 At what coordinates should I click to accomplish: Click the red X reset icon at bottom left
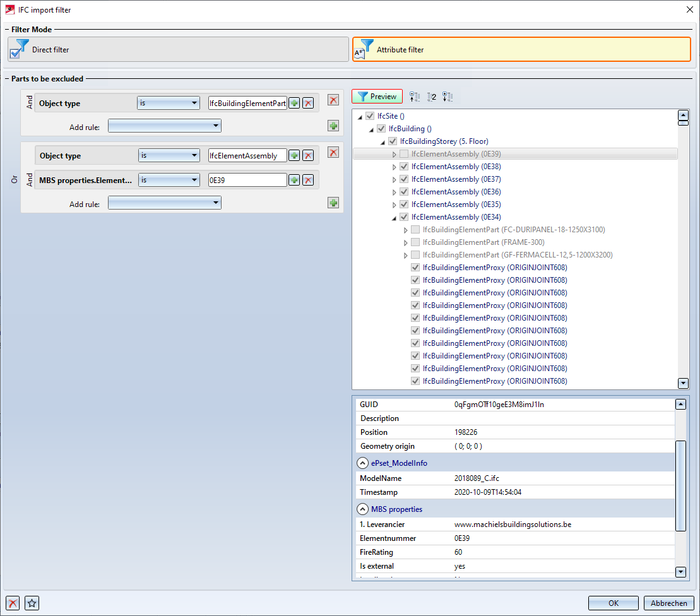[x=12, y=603]
